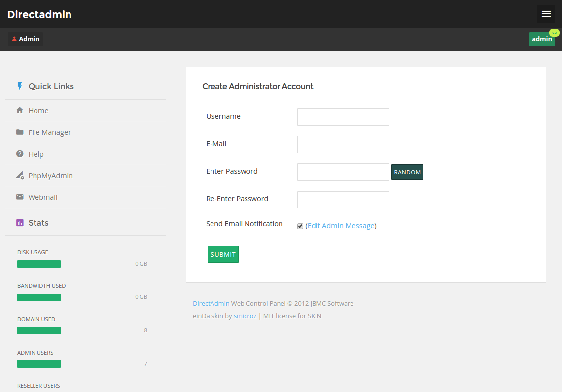Click the Directadmin logo title

click(39, 14)
